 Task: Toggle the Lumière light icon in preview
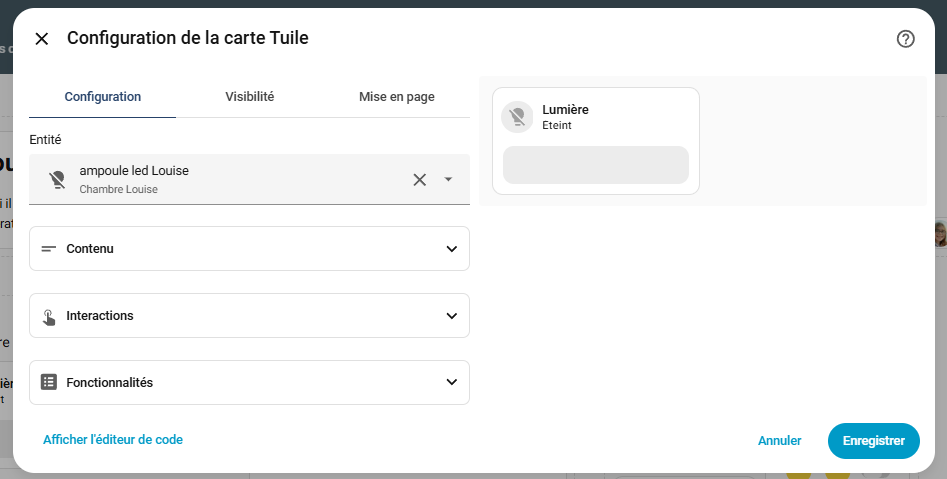tap(517, 117)
